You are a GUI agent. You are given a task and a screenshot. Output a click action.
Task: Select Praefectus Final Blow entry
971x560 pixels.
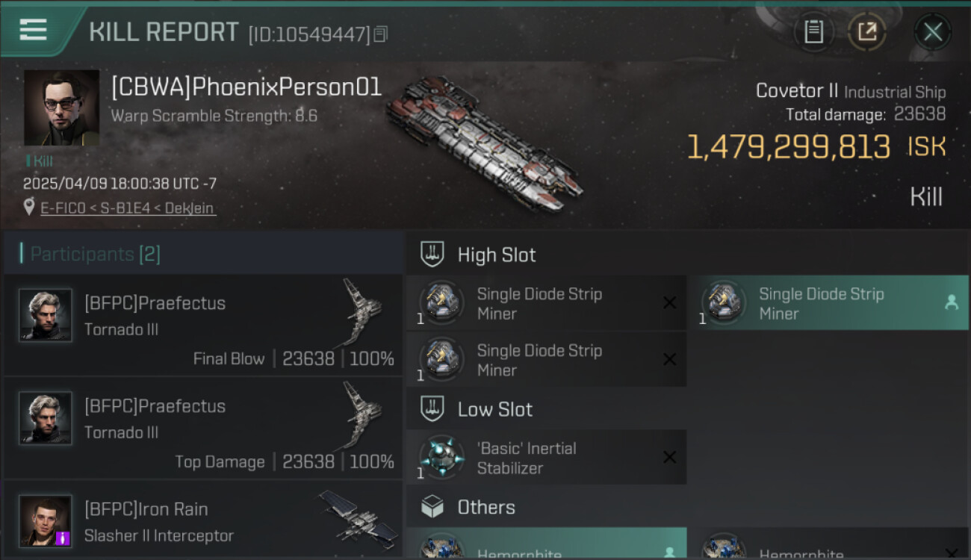pos(203,325)
